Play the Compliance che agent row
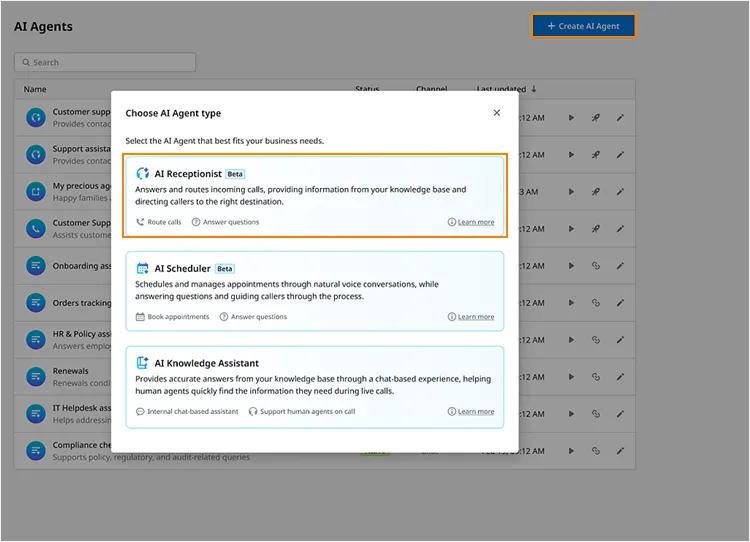This screenshot has height=542, width=750. point(571,451)
